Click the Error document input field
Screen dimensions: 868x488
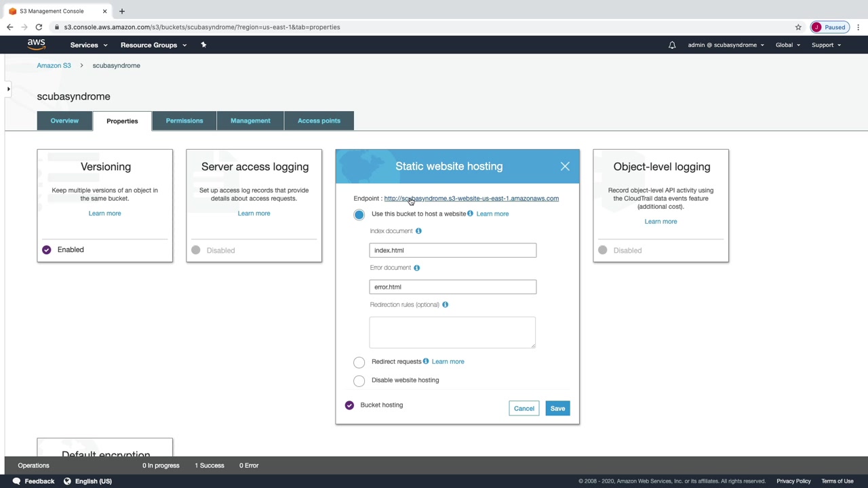point(453,287)
